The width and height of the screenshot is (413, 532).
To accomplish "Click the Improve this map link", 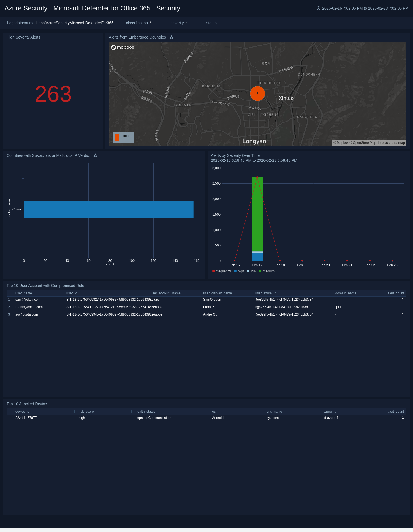I will (391, 143).
